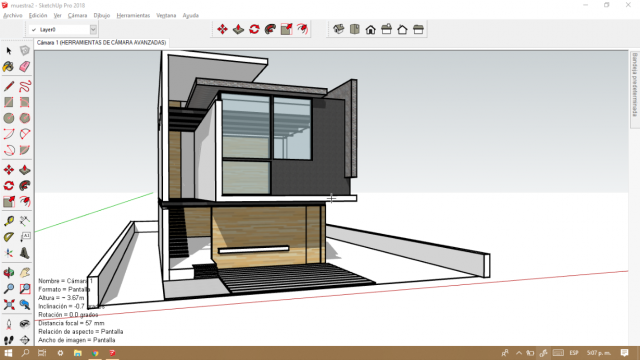Select the Section Plane tool
Screen dimensions: 640x360
tap(24, 340)
